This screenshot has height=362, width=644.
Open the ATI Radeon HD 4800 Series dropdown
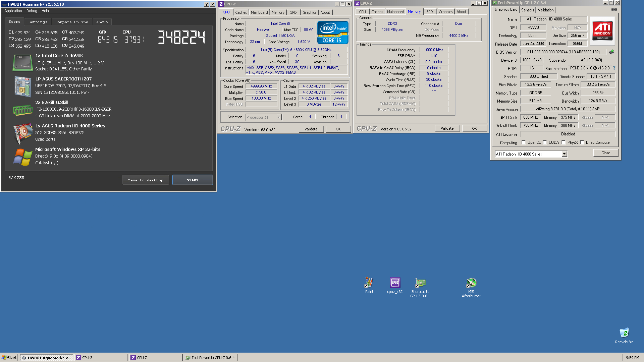(564, 154)
